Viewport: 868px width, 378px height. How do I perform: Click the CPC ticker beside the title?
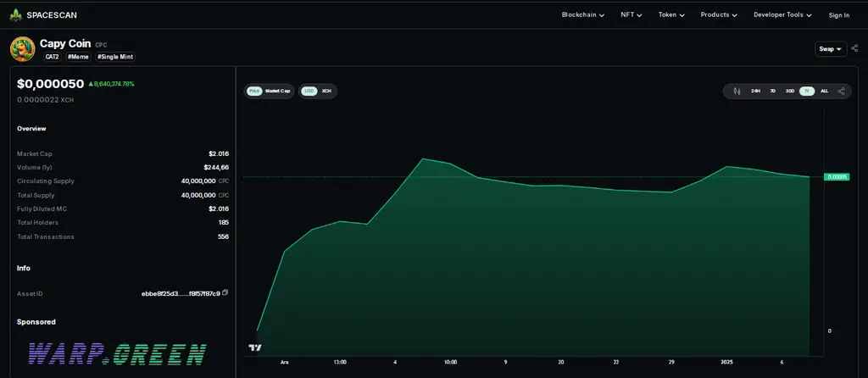[x=102, y=45]
